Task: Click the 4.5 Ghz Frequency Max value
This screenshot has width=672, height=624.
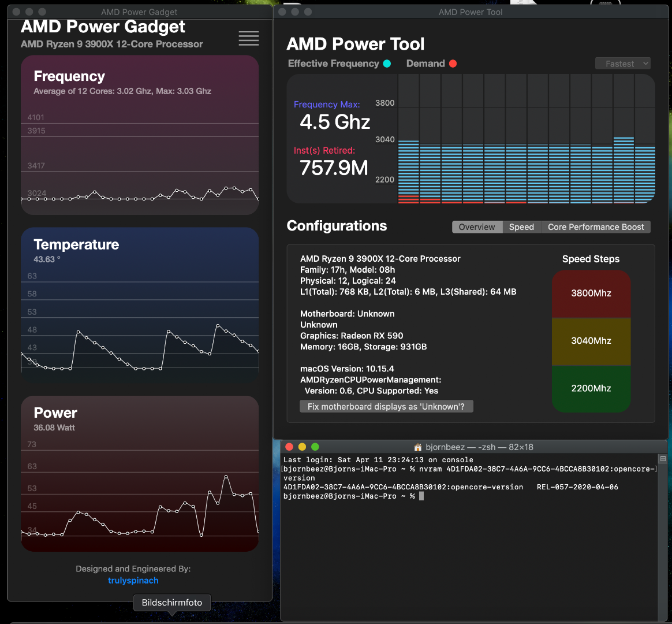Action: [x=335, y=122]
